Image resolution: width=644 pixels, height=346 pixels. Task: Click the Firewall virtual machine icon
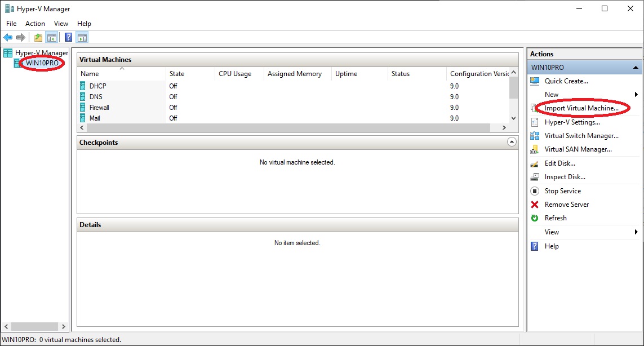coord(83,107)
